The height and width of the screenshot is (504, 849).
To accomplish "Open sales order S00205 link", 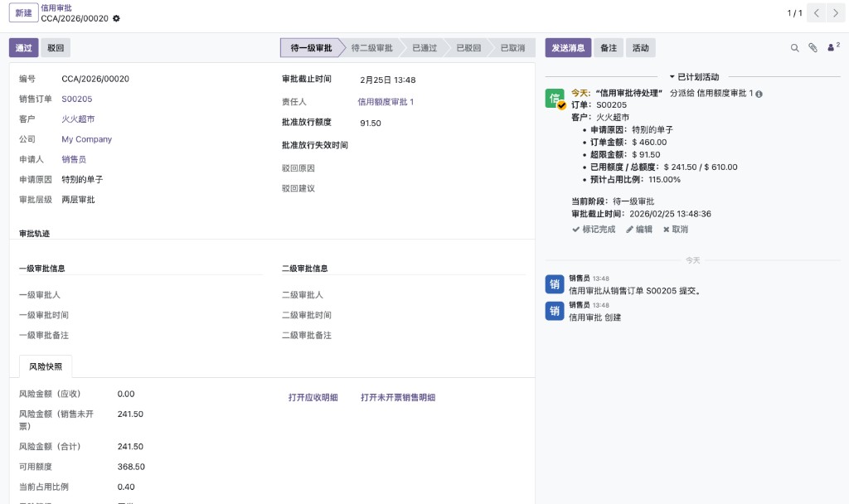I will pos(77,99).
